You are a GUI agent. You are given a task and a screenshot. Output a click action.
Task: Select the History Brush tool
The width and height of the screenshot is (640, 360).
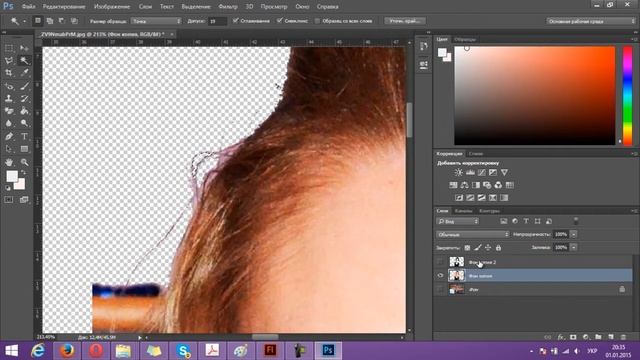pos(24,98)
